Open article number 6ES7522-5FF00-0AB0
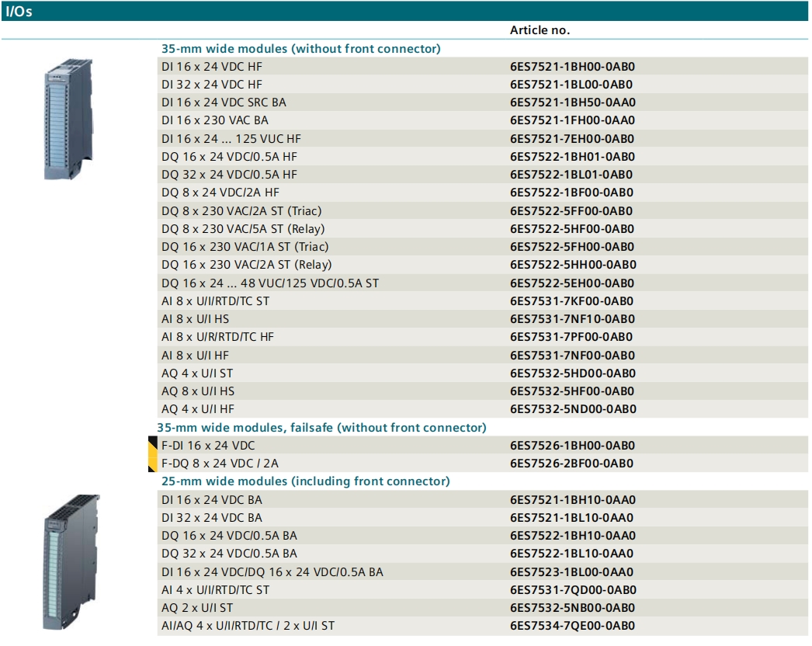The height and width of the screenshot is (646, 812). tap(571, 211)
